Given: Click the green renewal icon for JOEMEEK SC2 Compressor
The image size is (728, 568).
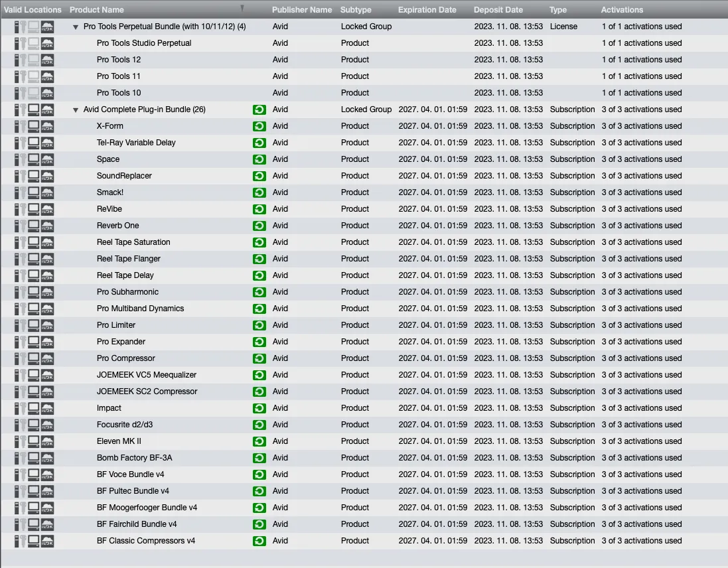Looking at the screenshot, I should point(259,391).
